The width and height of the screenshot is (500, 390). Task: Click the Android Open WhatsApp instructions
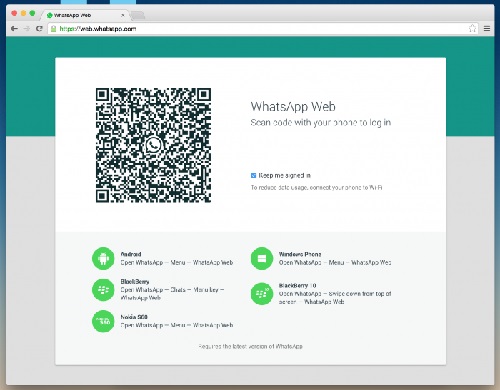pos(177,263)
